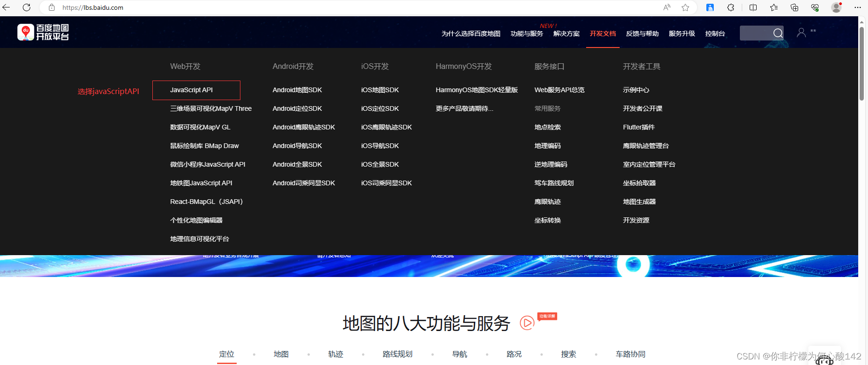Open the blue extension icon in the toolbar
Viewport: 868px width, 365px height.
point(710,7)
